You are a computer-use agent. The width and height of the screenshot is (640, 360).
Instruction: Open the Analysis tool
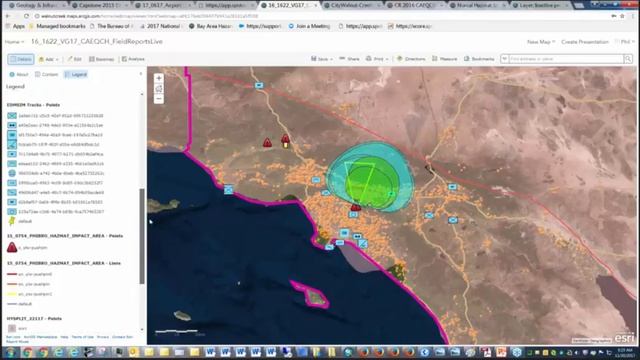tap(133, 59)
